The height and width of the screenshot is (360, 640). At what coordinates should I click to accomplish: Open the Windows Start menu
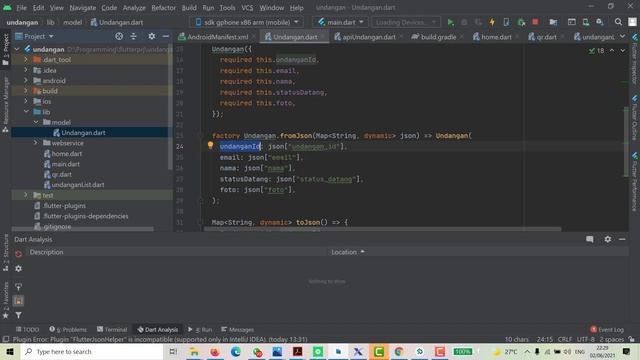10,351
